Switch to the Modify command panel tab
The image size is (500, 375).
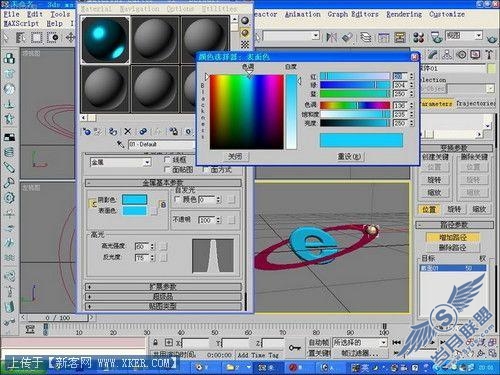click(x=433, y=54)
